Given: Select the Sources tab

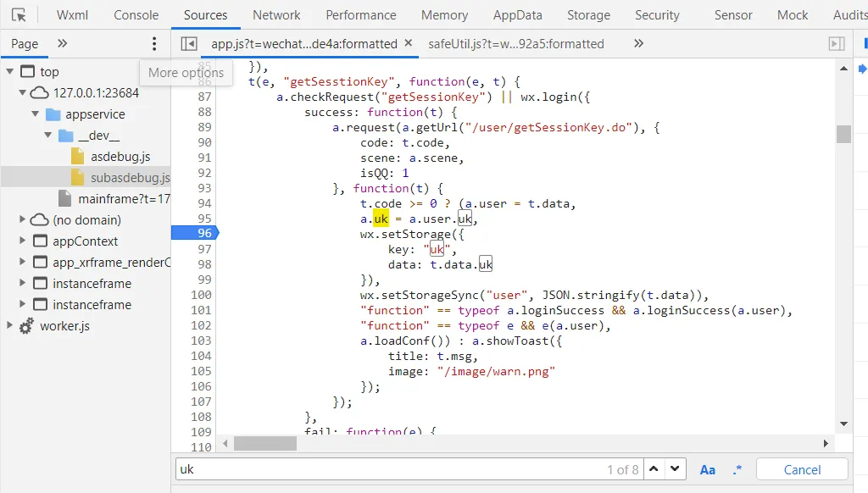Looking at the screenshot, I should coord(205,15).
